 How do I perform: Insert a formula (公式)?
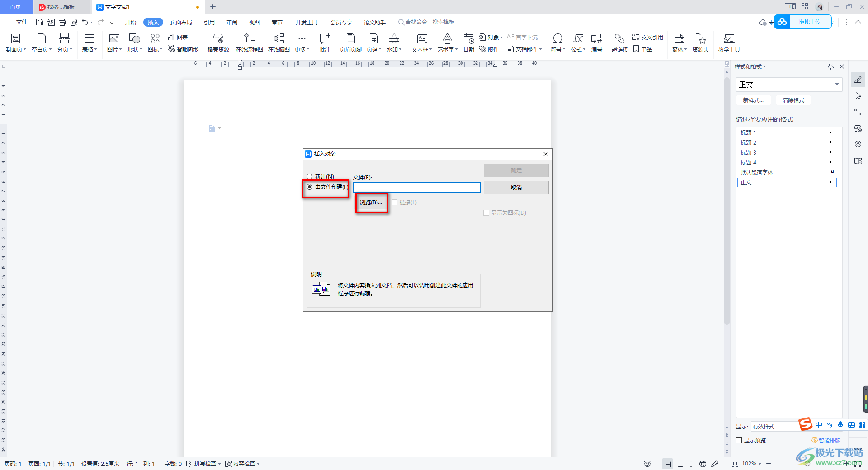[x=578, y=43]
